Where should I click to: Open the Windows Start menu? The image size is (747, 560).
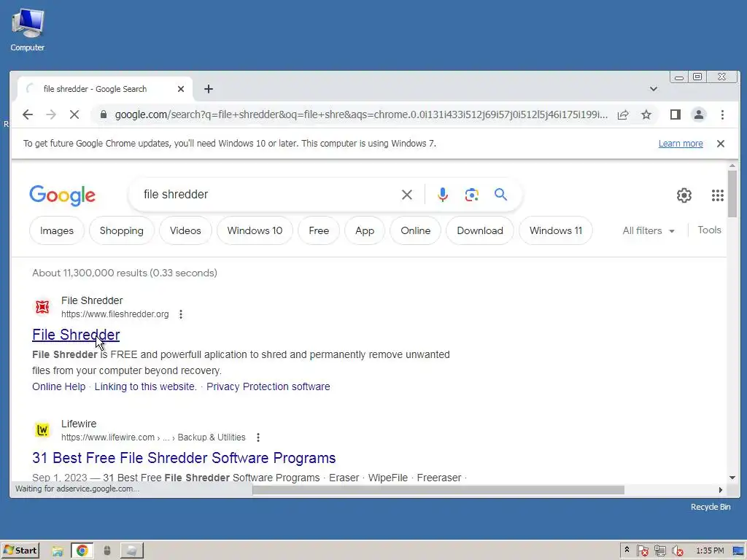(20, 551)
